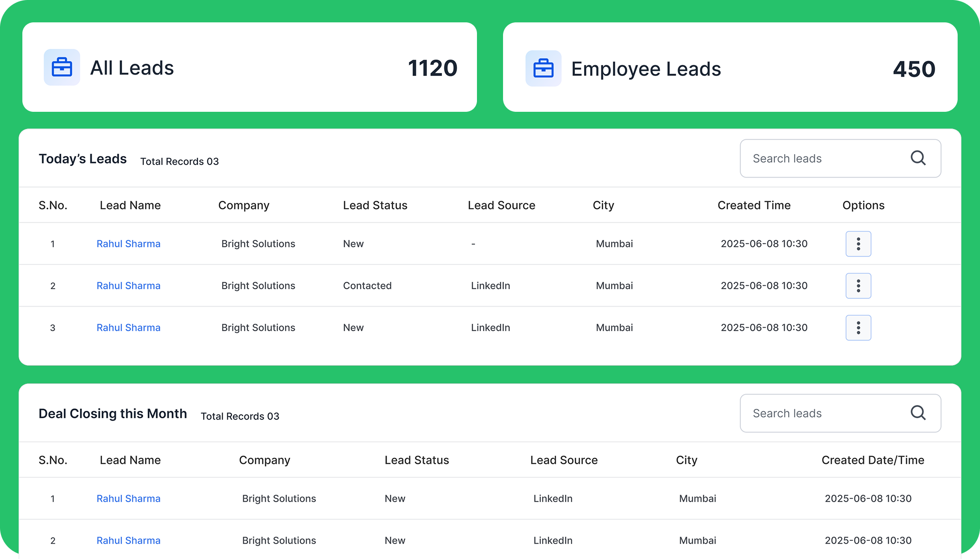This screenshot has height=559, width=980.
Task: Click the search icon in Today's Leads
Action: (x=918, y=158)
